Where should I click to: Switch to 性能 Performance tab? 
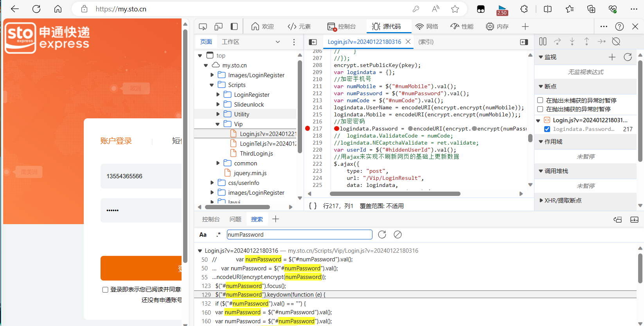462,27
